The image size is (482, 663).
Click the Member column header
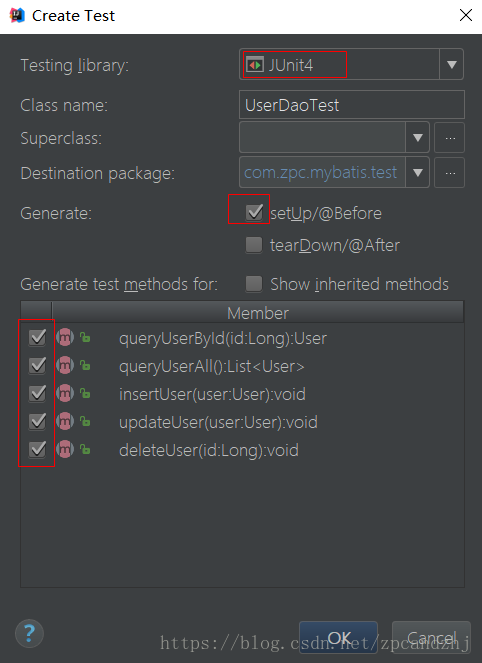pyautogui.click(x=258, y=313)
